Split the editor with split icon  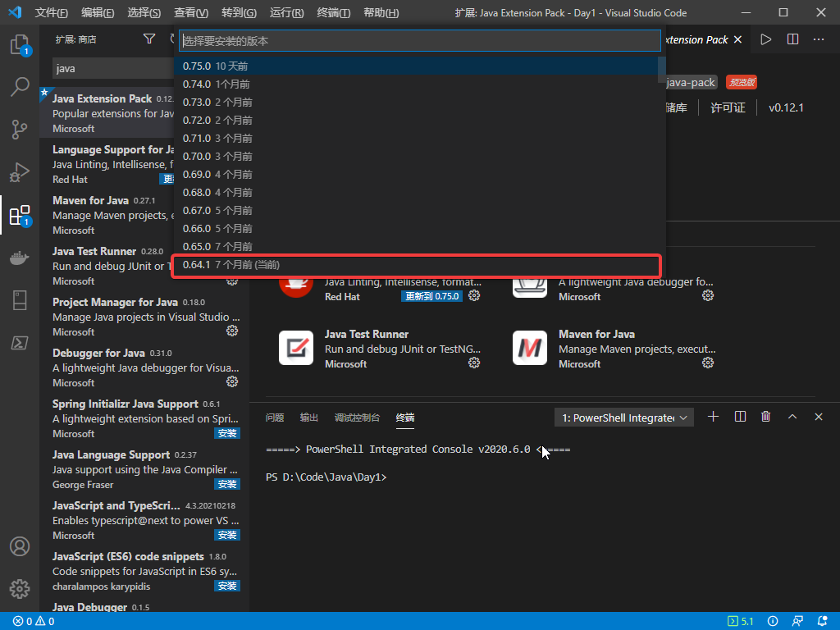pyautogui.click(x=793, y=39)
